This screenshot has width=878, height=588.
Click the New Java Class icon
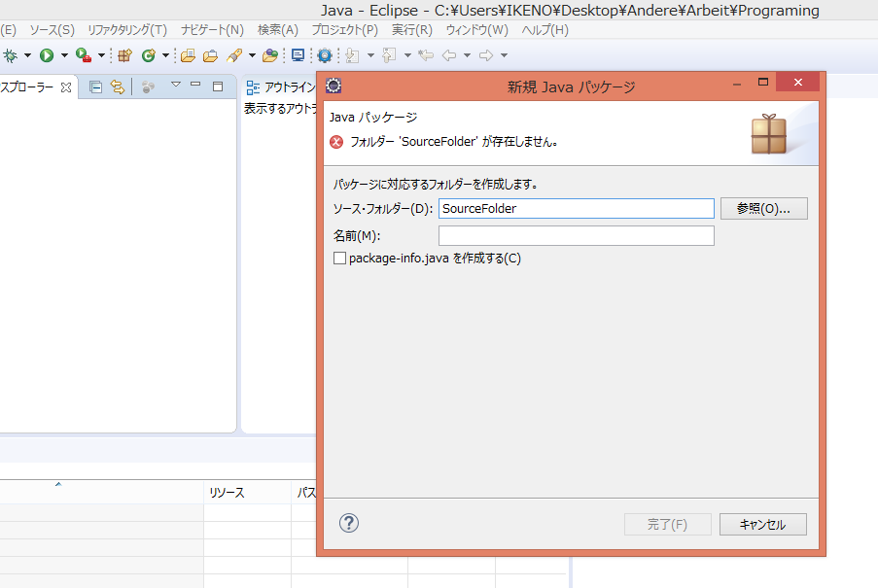(x=149, y=55)
